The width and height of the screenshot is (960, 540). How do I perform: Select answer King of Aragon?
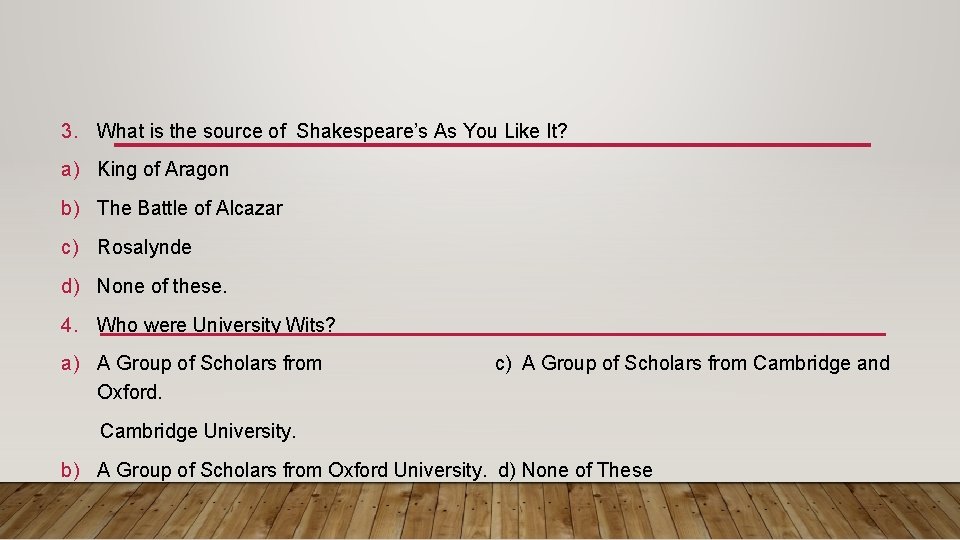tap(163, 169)
